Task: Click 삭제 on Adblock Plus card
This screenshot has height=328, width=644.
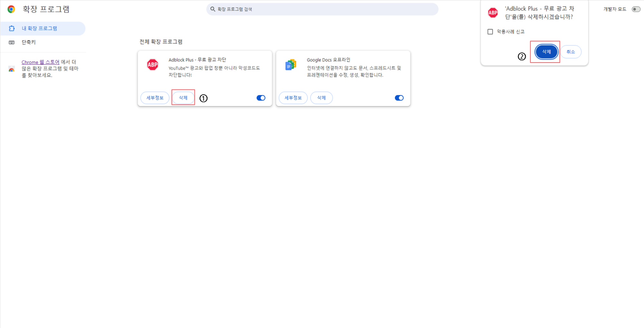Action: click(x=183, y=98)
